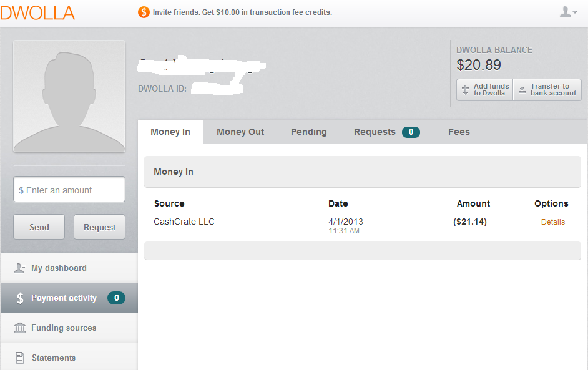Click the Statements document icon

coord(20,358)
